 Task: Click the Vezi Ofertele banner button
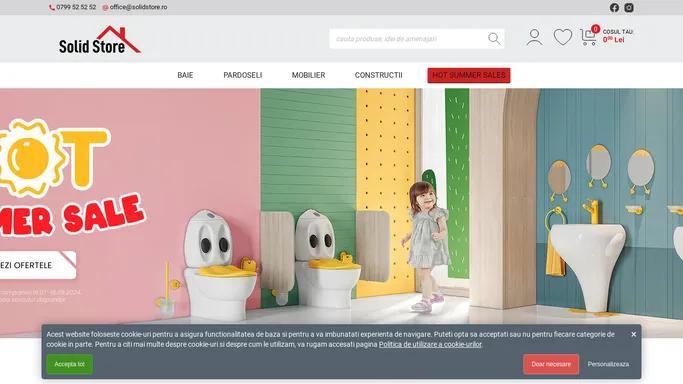tap(37, 265)
